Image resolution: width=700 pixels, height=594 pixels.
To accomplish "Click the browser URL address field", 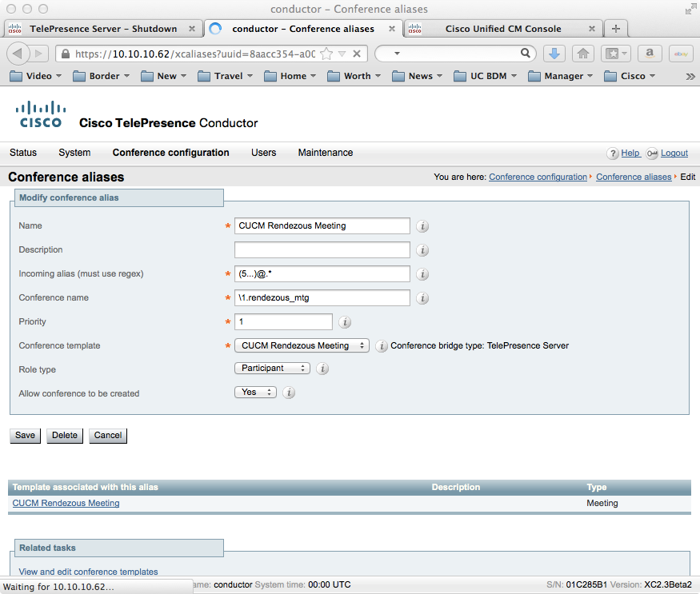I will click(194, 54).
